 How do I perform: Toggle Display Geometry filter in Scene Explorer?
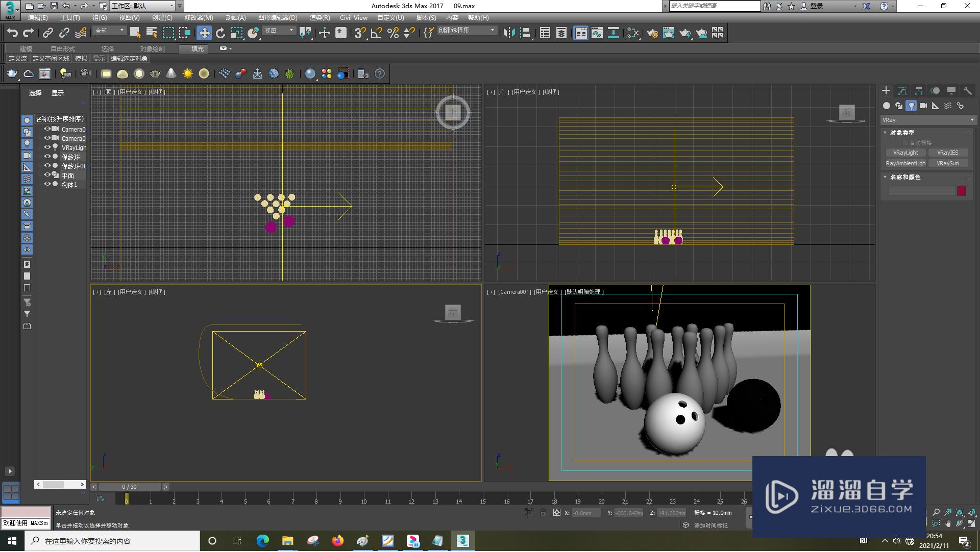[27, 120]
